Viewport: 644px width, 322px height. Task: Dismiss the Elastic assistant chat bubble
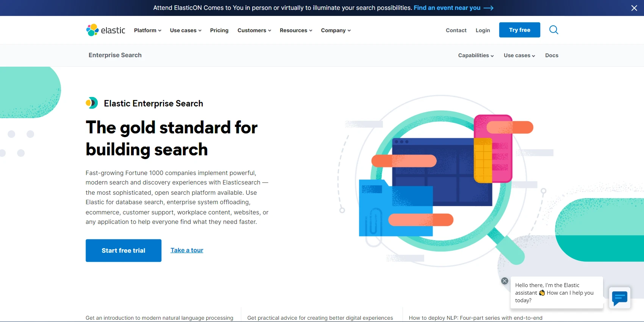(505, 281)
